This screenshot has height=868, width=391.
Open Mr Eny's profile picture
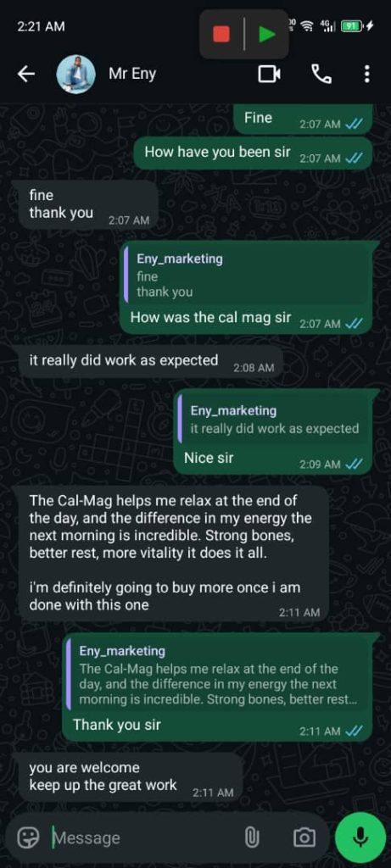coord(75,75)
